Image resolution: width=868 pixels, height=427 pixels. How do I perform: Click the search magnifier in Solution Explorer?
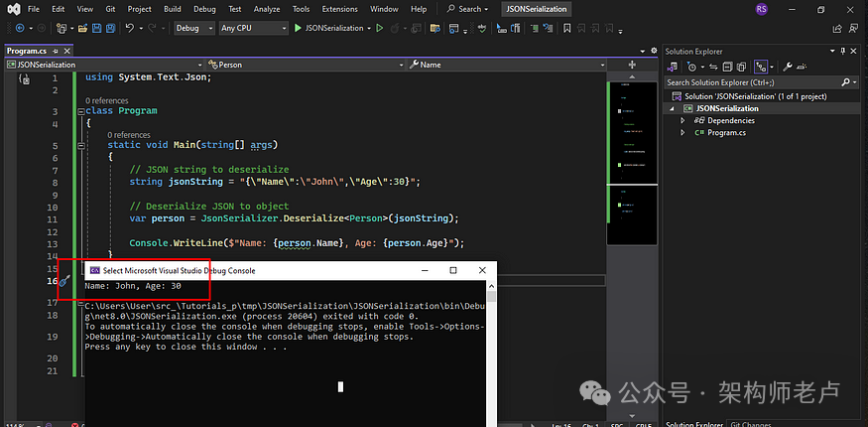846,82
